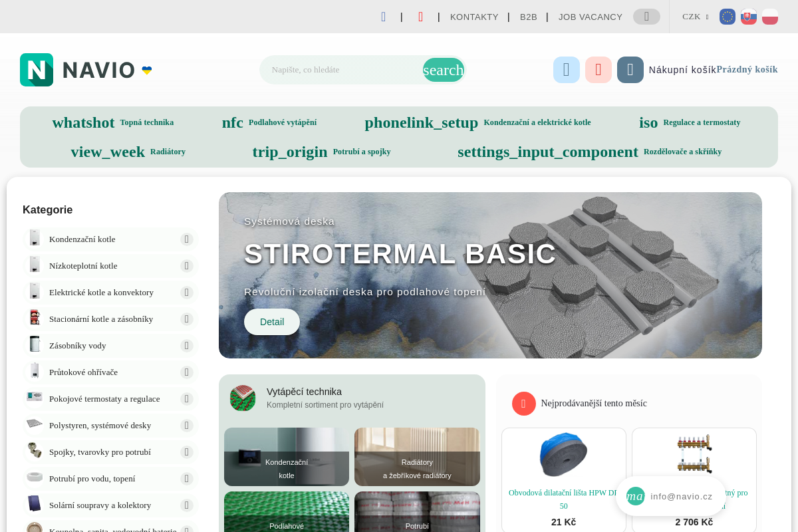
Task: Click the Vytápěcí technika round icon
Action: pos(243,398)
